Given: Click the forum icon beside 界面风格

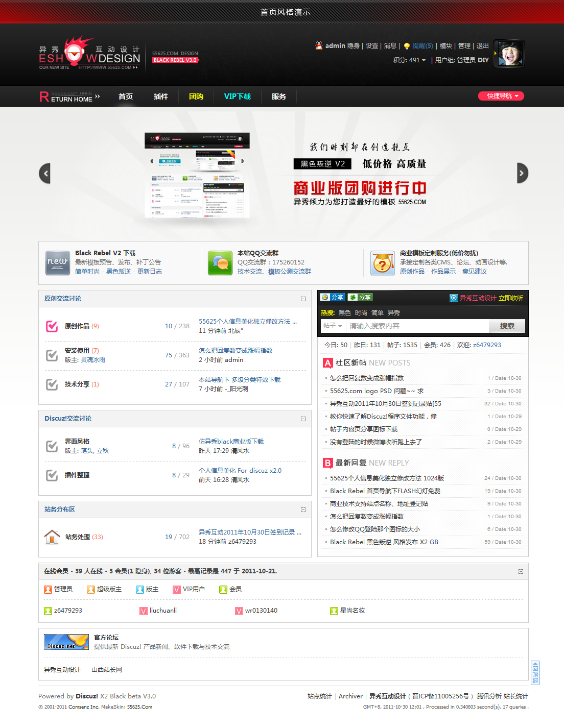Looking at the screenshot, I should click(x=52, y=446).
